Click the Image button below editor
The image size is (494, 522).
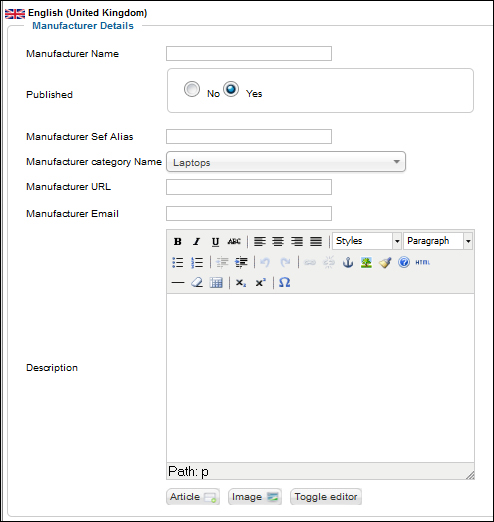tap(255, 497)
